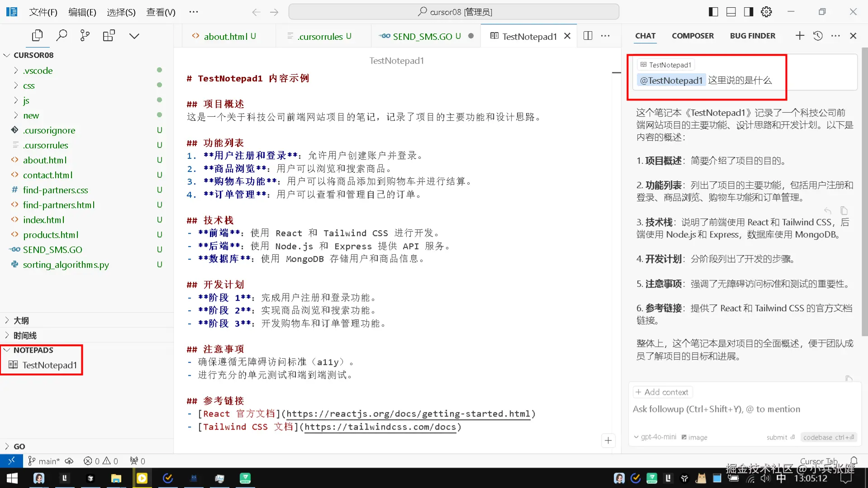
Task: Click the Ask followup input field
Action: point(744,409)
